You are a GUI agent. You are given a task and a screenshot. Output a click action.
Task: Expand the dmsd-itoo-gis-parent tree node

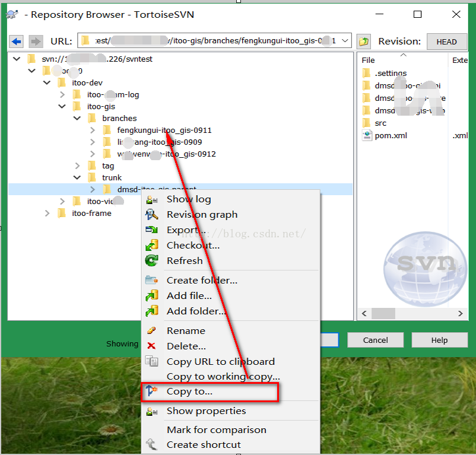(x=93, y=189)
